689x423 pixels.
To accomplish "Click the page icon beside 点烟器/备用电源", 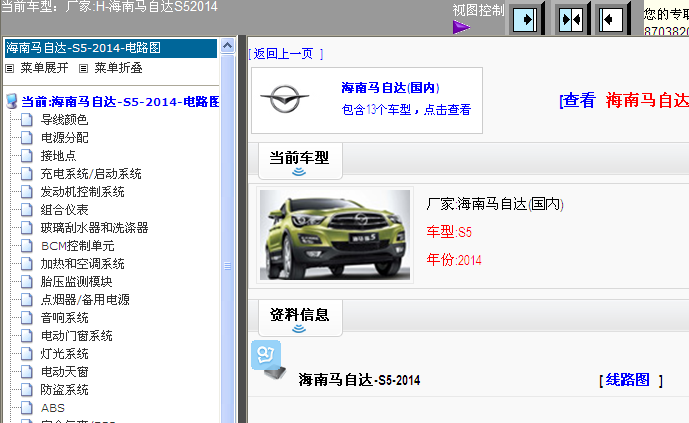I will (27, 300).
